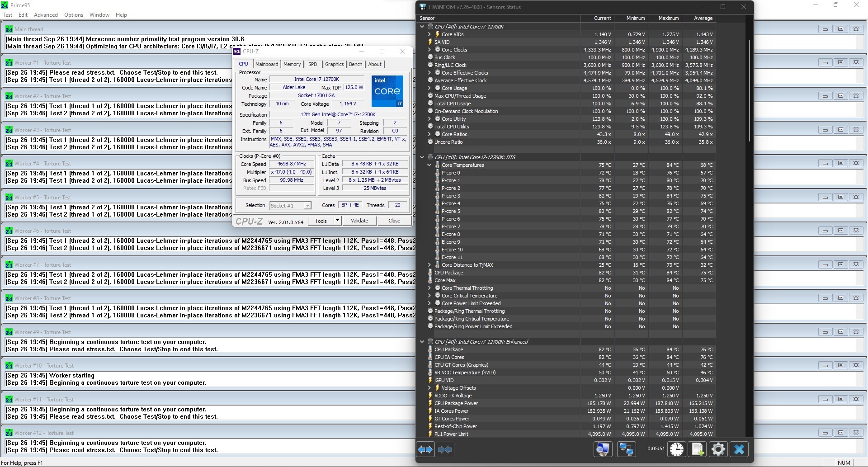This screenshot has width=868, height=467.
Task: Expand the Core VIDs sensor row
Action: tap(429, 34)
